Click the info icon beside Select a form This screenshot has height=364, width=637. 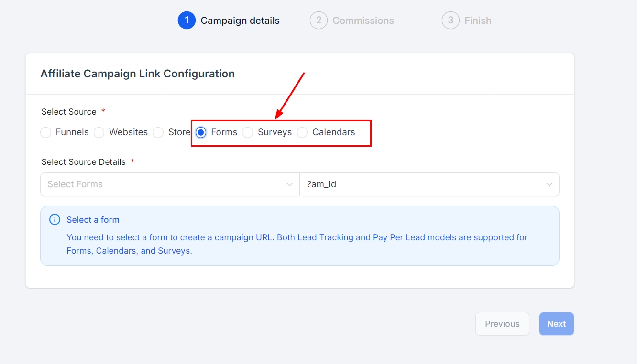tap(55, 220)
